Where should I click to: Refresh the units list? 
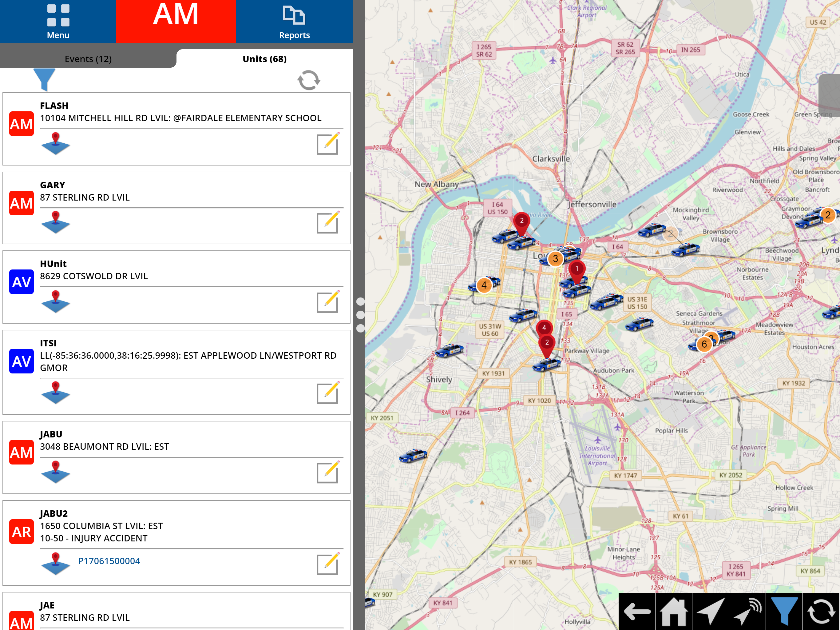[308, 80]
